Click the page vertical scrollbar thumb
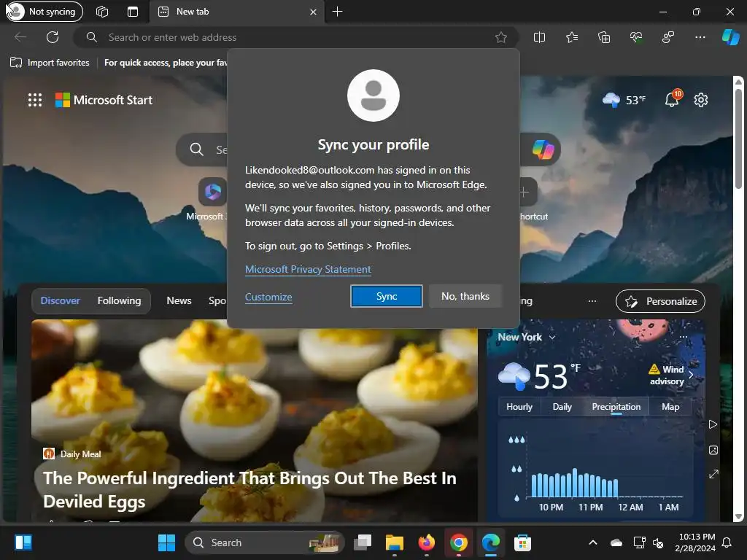This screenshot has height=560, width=747. click(738, 141)
